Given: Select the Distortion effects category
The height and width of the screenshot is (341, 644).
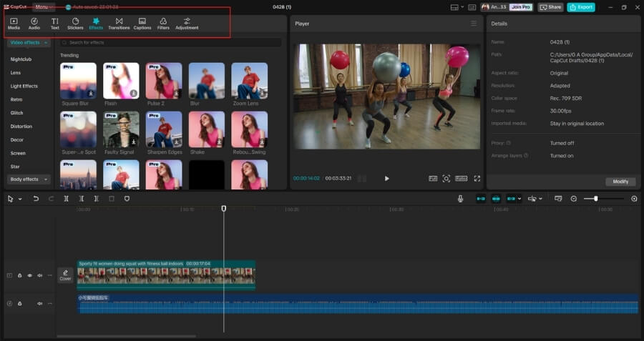Looking at the screenshot, I should pos(21,127).
